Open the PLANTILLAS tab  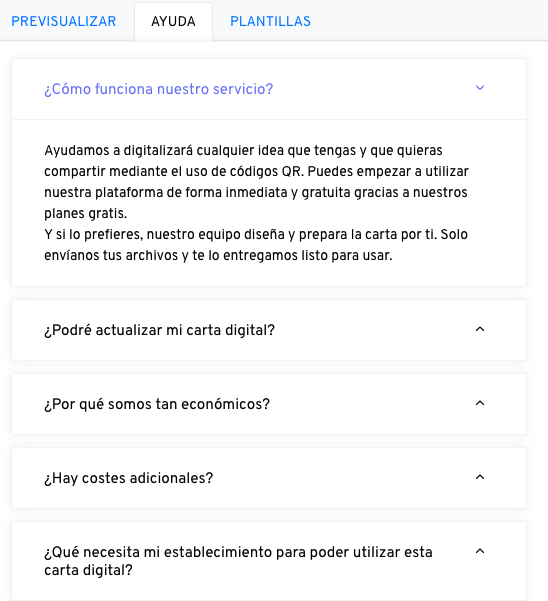(x=270, y=21)
